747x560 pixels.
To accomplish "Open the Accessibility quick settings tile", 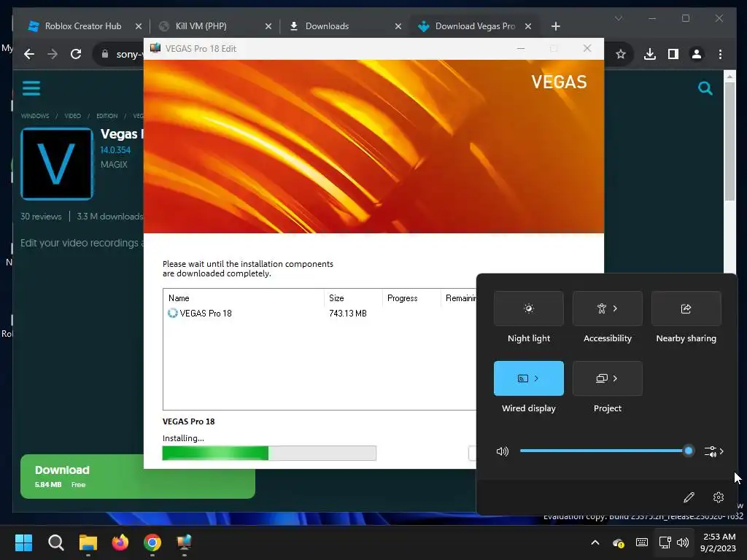I will click(608, 308).
